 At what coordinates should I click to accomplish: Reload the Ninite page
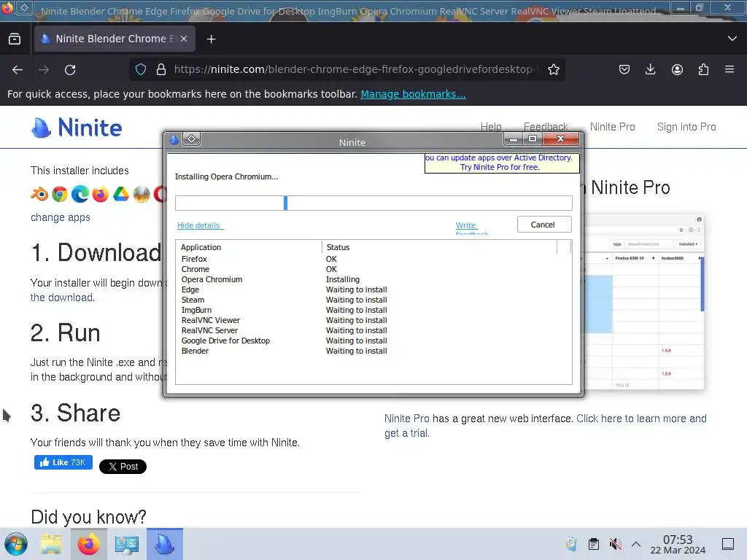[x=70, y=70]
